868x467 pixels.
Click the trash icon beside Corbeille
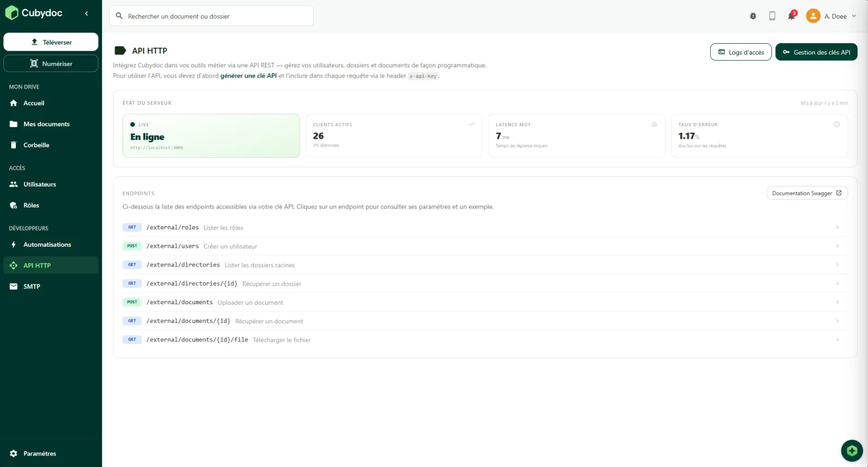click(x=14, y=145)
